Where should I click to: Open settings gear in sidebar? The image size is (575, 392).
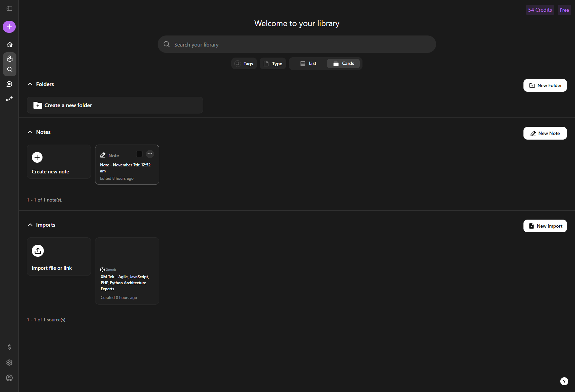pos(9,363)
